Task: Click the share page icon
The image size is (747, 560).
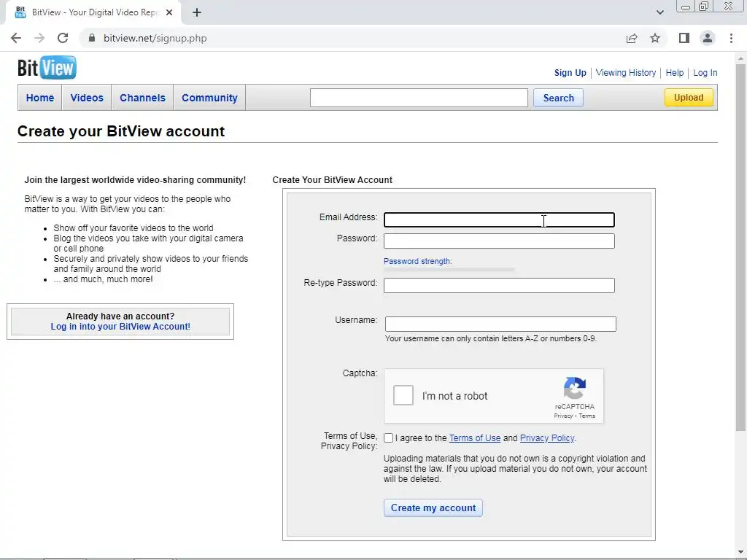Action: pyautogui.click(x=632, y=38)
